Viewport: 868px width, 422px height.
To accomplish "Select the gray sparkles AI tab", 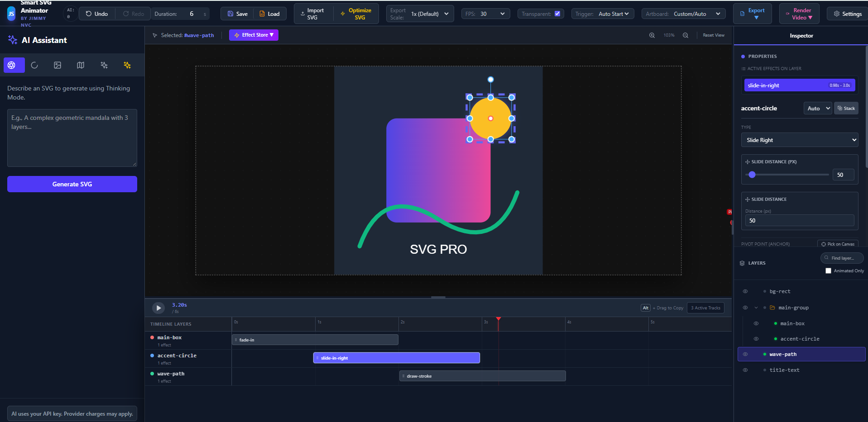I will point(104,65).
